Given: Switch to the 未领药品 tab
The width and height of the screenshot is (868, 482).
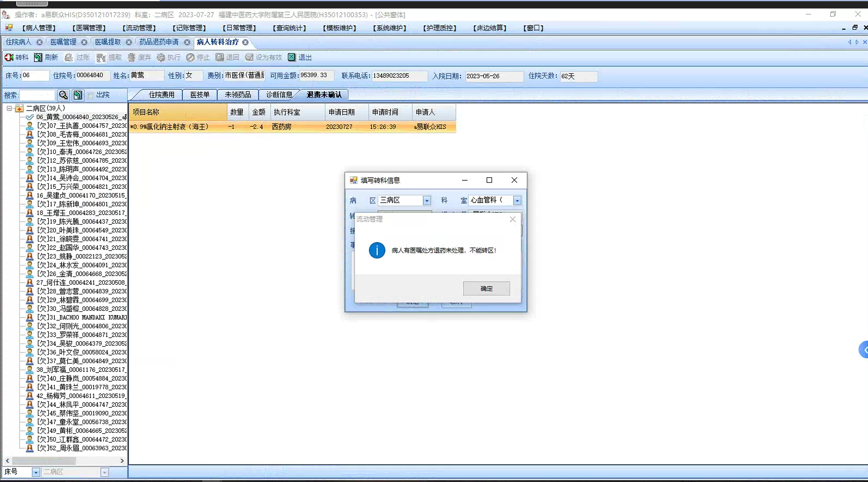Looking at the screenshot, I should pyautogui.click(x=237, y=95).
